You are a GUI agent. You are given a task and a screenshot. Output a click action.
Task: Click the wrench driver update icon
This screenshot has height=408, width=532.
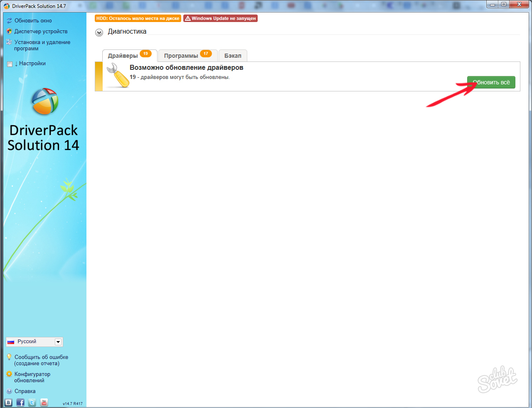tap(117, 75)
